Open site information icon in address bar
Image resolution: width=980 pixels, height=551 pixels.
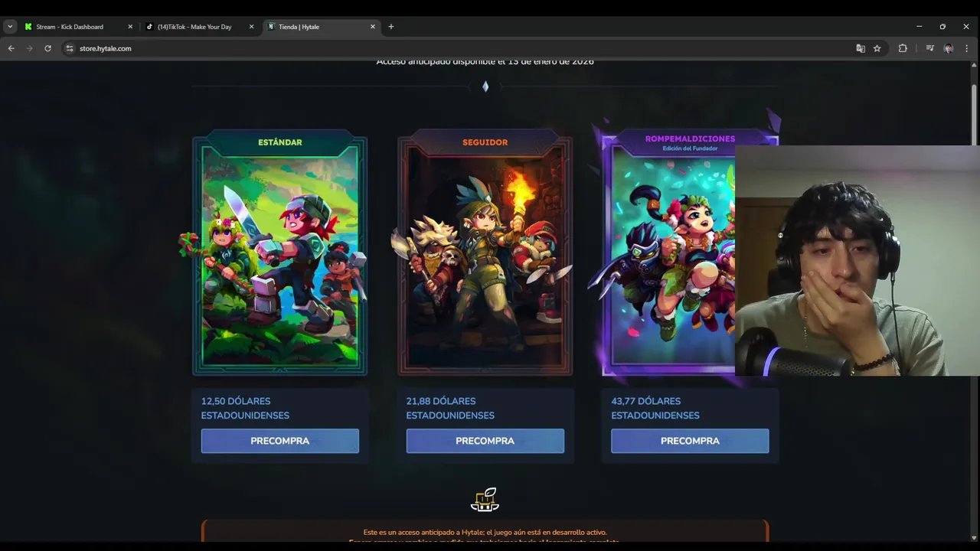(x=70, y=48)
